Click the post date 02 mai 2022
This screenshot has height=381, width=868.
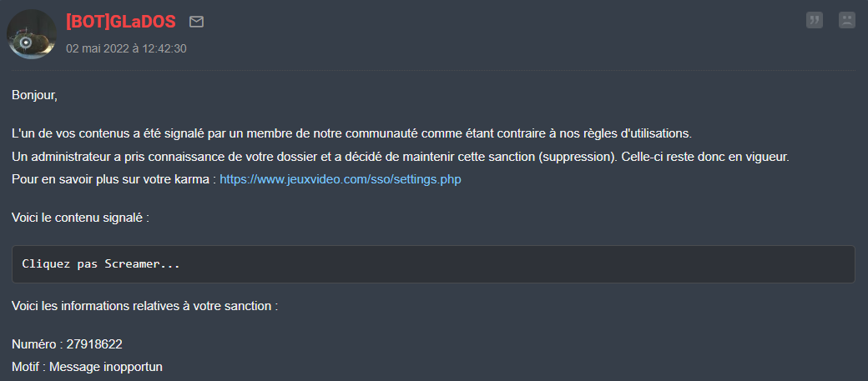[x=126, y=48]
